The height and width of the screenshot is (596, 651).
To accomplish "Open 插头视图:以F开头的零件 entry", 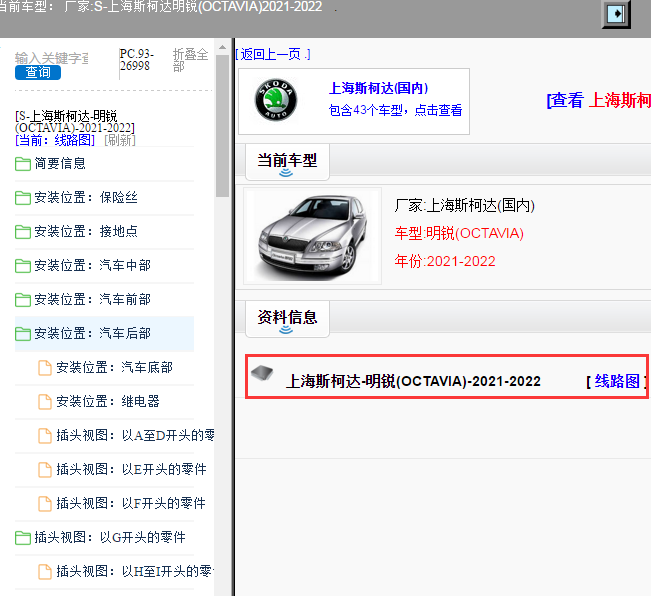I will [x=131, y=504].
